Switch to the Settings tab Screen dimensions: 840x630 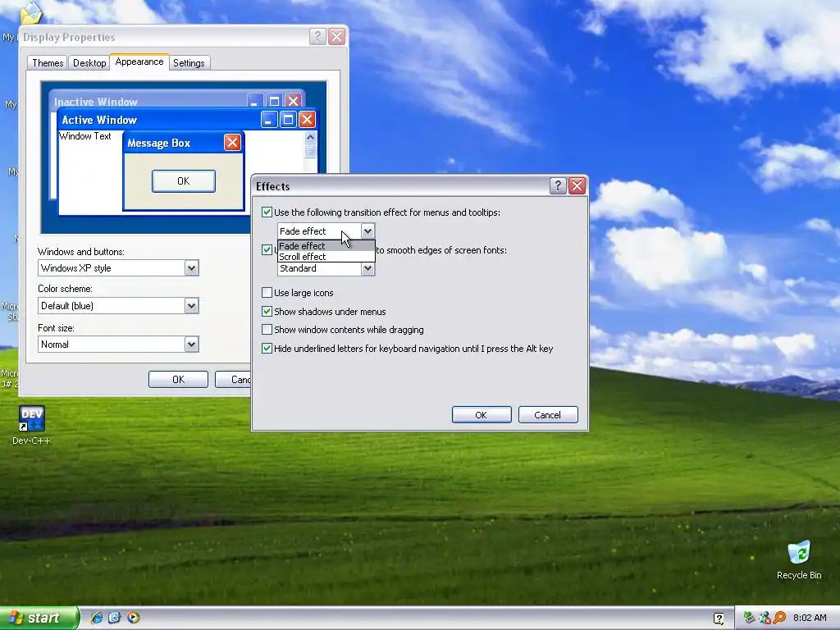click(x=189, y=63)
